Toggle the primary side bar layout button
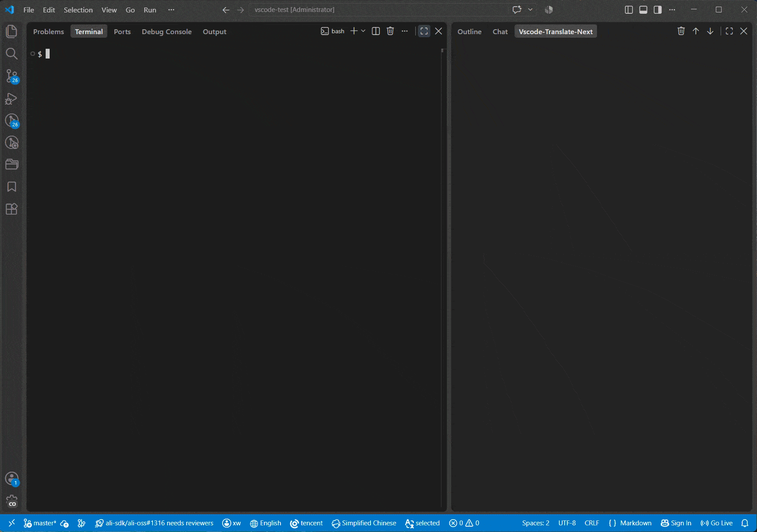757x532 pixels. (x=628, y=10)
